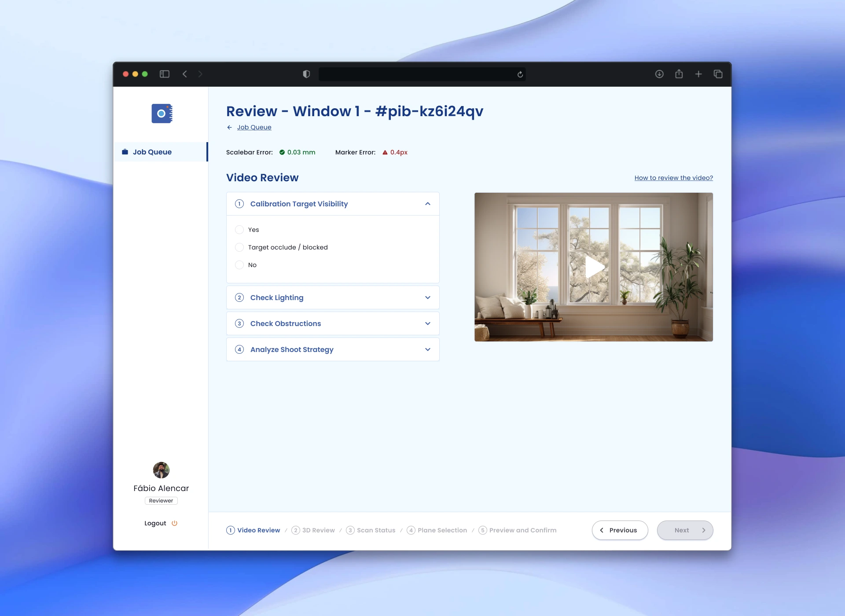
Task: Click the privacy shield icon
Action: [x=306, y=74]
